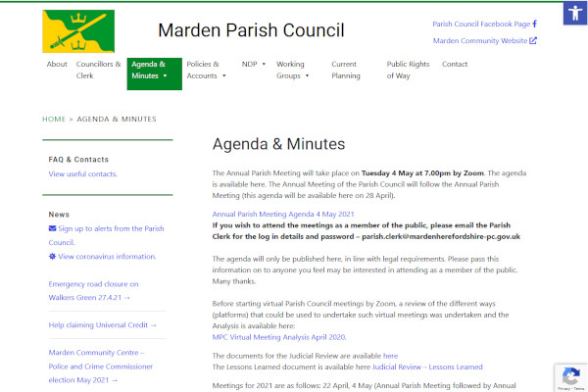Open Help claiming Universal Credit news item
This screenshot has height=392, width=588.
click(x=103, y=324)
